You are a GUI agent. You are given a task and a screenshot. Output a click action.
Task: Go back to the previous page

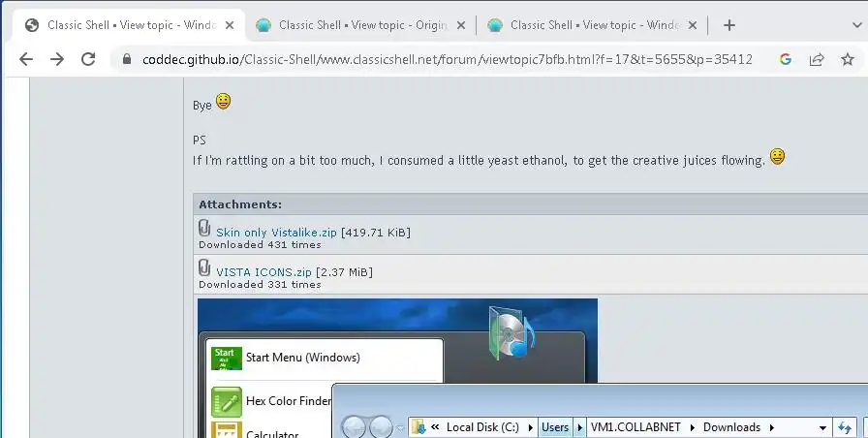[x=26, y=59]
